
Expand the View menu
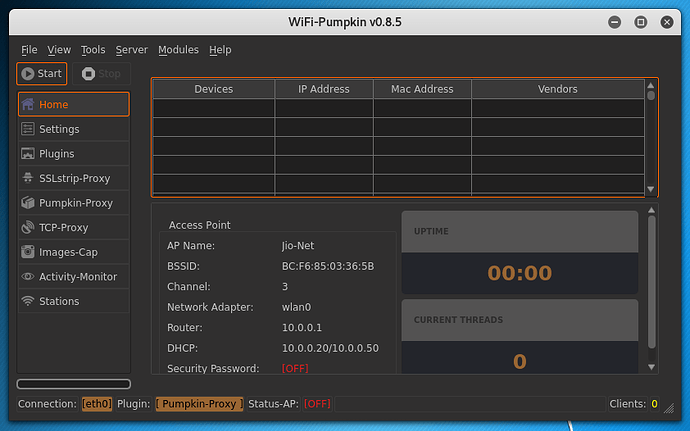coord(59,50)
